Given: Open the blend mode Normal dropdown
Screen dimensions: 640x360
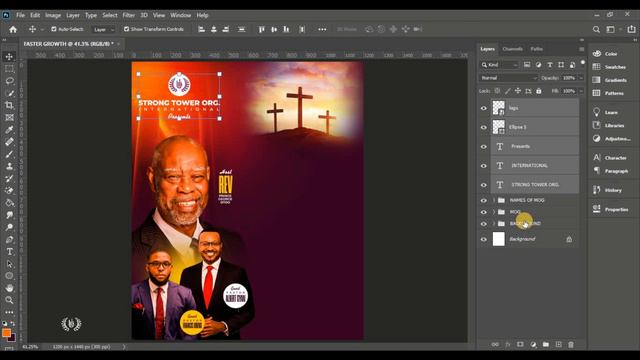Looking at the screenshot, I should (x=508, y=78).
